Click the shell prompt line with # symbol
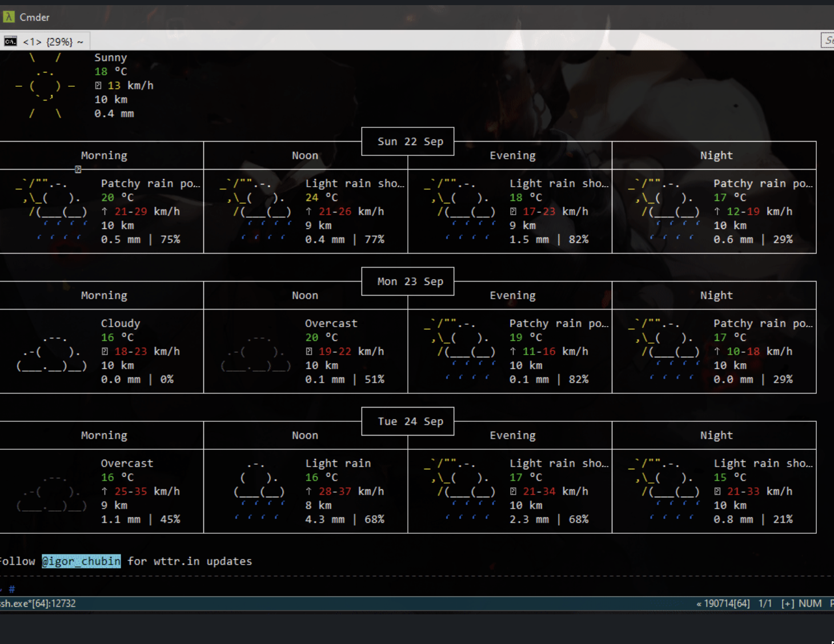 (11, 589)
